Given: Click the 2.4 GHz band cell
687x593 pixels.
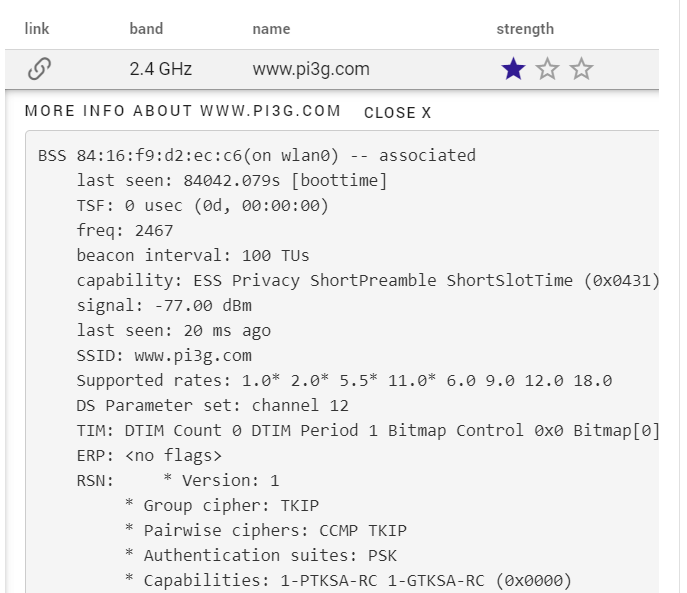Looking at the screenshot, I should pyautogui.click(x=161, y=69).
